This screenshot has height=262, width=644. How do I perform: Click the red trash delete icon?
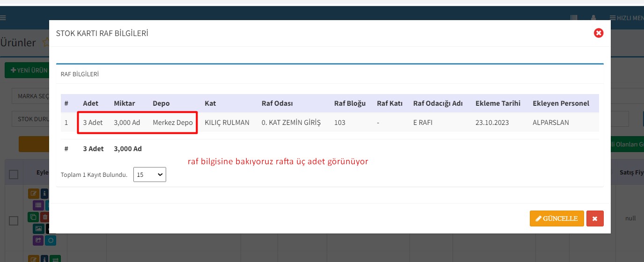coord(45,217)
